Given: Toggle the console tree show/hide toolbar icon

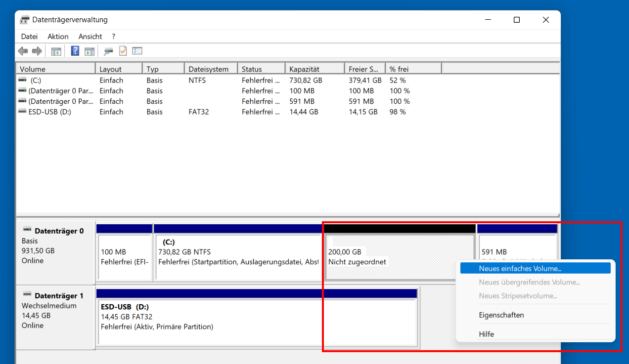Looking at the screenshot, I should pos(56,51).
